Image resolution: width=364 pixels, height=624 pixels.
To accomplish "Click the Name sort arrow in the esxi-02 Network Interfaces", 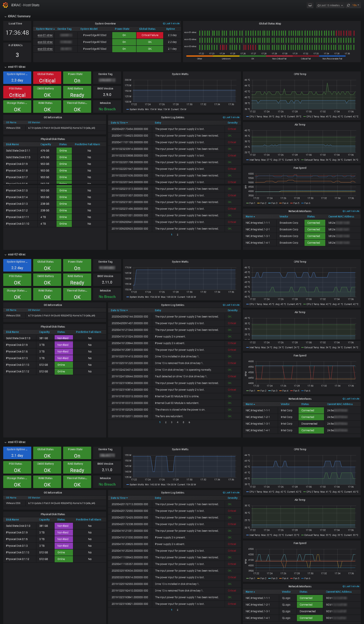I will click(254, 404).
